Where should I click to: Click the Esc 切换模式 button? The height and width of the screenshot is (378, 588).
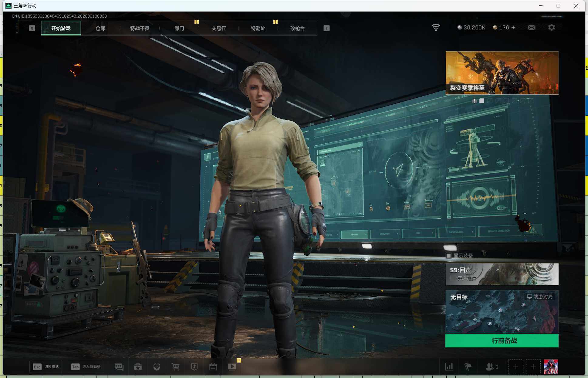click(46, 367)
